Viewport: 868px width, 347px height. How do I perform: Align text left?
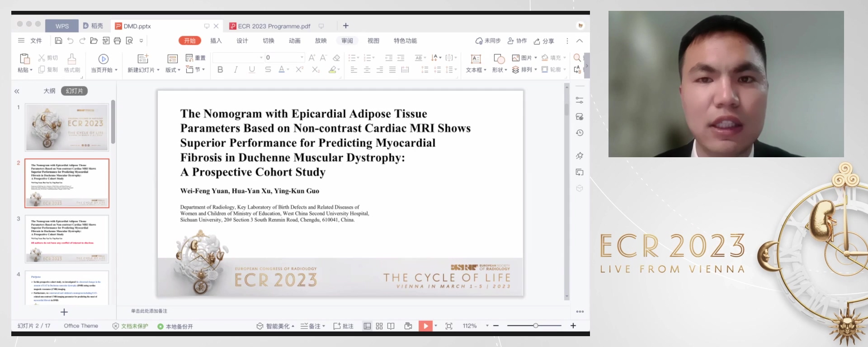pos(354,70)
